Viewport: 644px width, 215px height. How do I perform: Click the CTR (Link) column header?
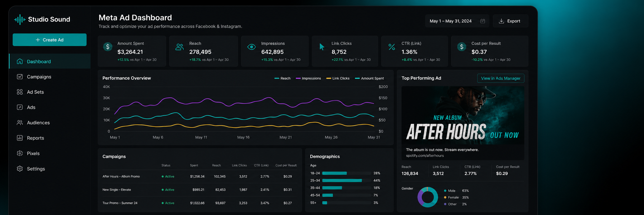coord(261,165)
